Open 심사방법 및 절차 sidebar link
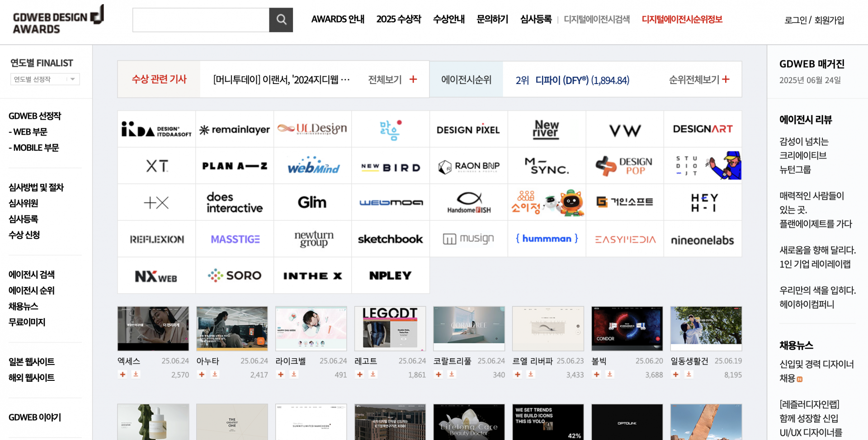Screen dimensions: 868x440 coord(36,187)
